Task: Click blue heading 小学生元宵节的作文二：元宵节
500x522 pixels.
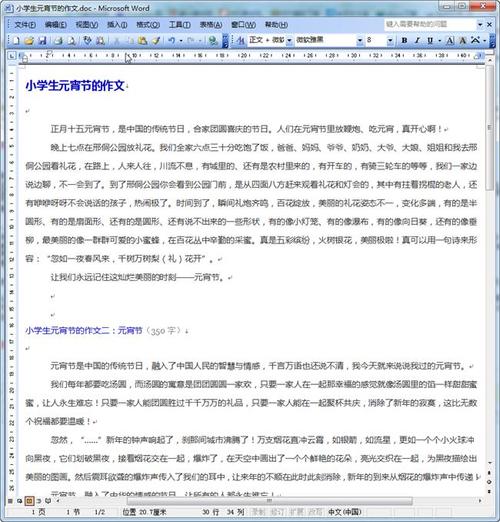Action: coord(84,330)
